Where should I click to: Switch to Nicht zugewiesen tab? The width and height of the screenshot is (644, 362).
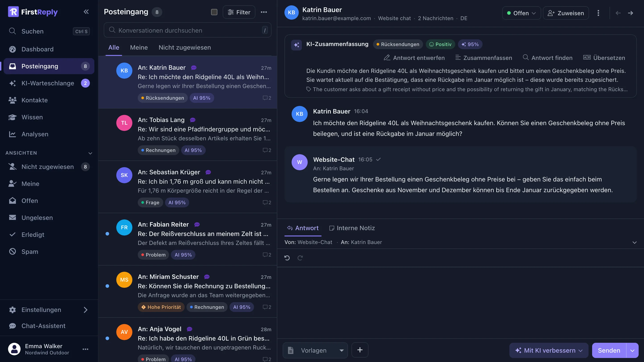(x=184, y=47)
